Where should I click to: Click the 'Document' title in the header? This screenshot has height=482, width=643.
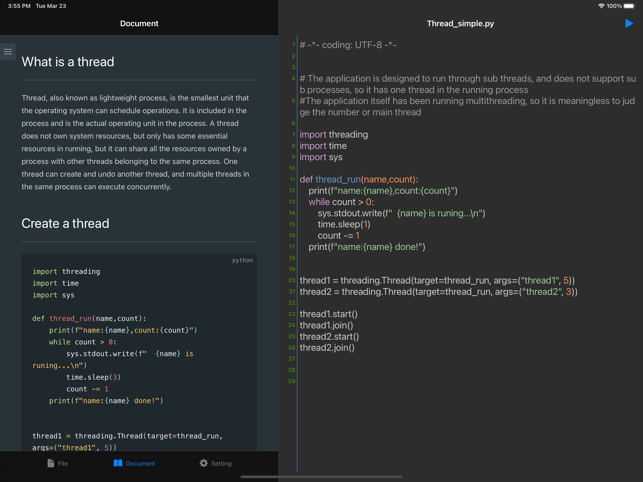tap(139, 23)
